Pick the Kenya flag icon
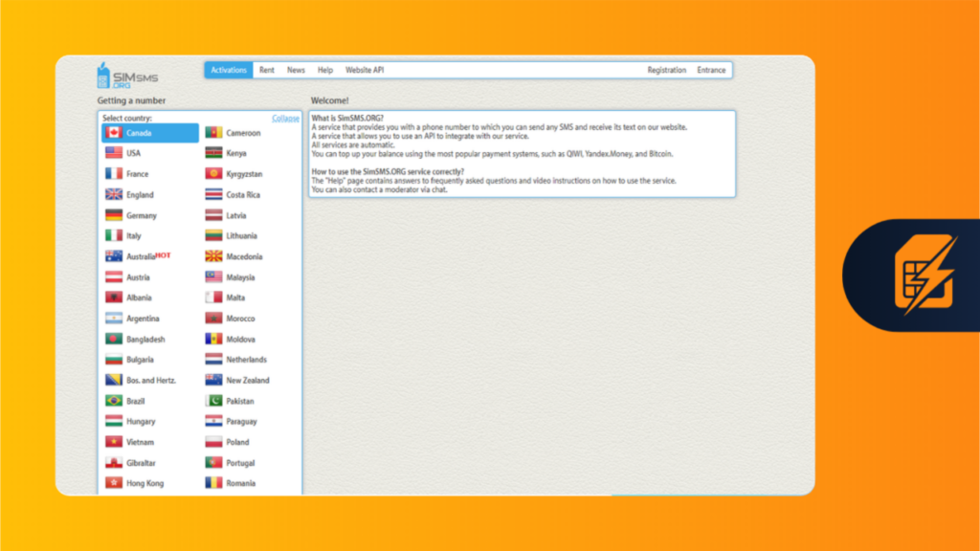The height and width of the screenshot is (551, 980). point(213,153)
